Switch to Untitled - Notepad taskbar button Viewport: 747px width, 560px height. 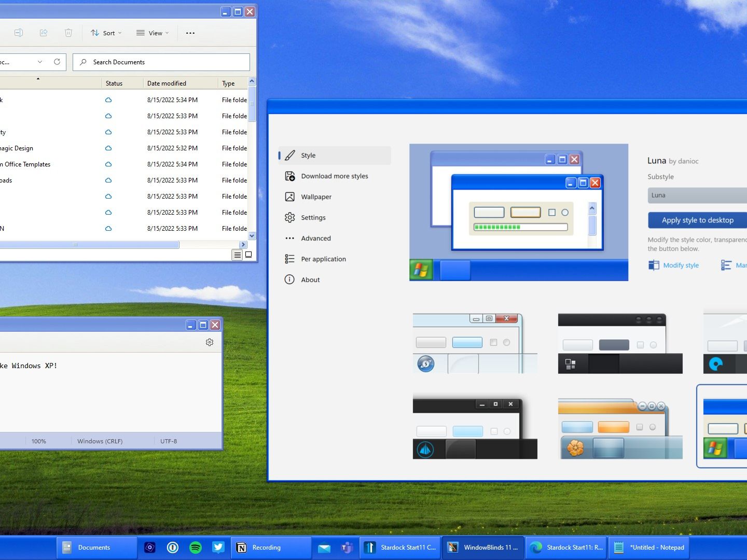point(649,548)
